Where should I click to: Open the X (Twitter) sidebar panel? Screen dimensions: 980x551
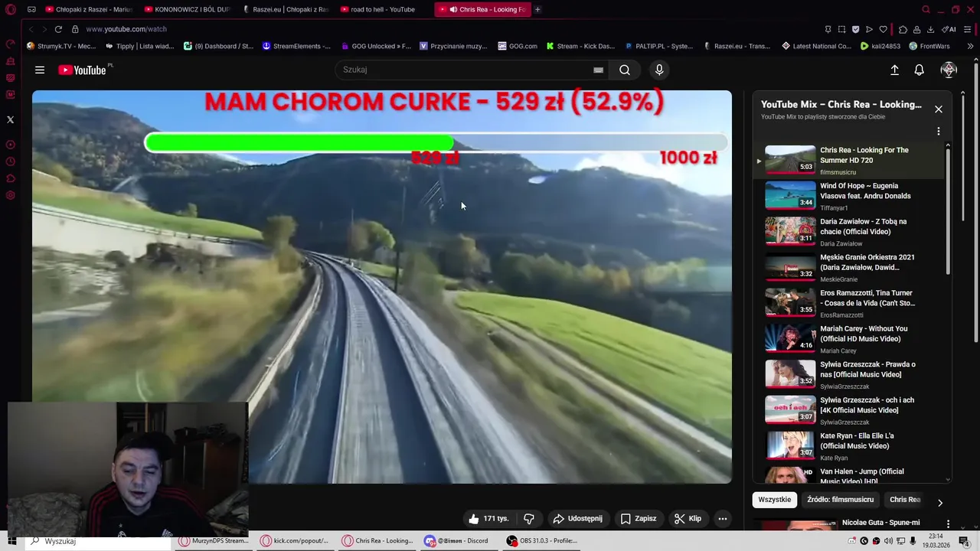[10, 119]
